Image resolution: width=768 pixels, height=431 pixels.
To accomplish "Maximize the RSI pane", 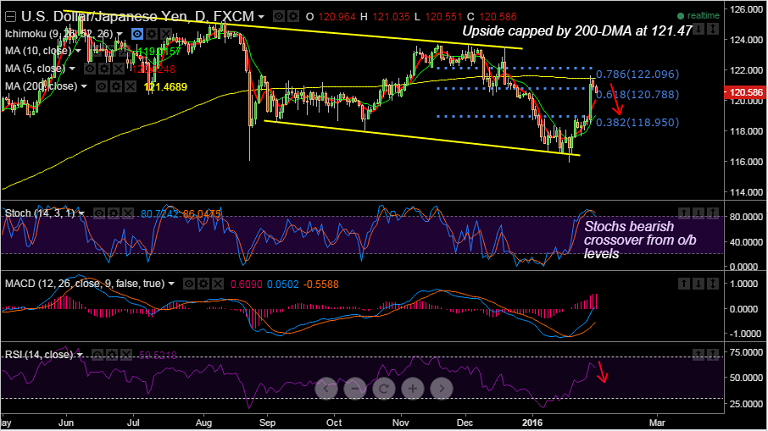I will [713, 354].
